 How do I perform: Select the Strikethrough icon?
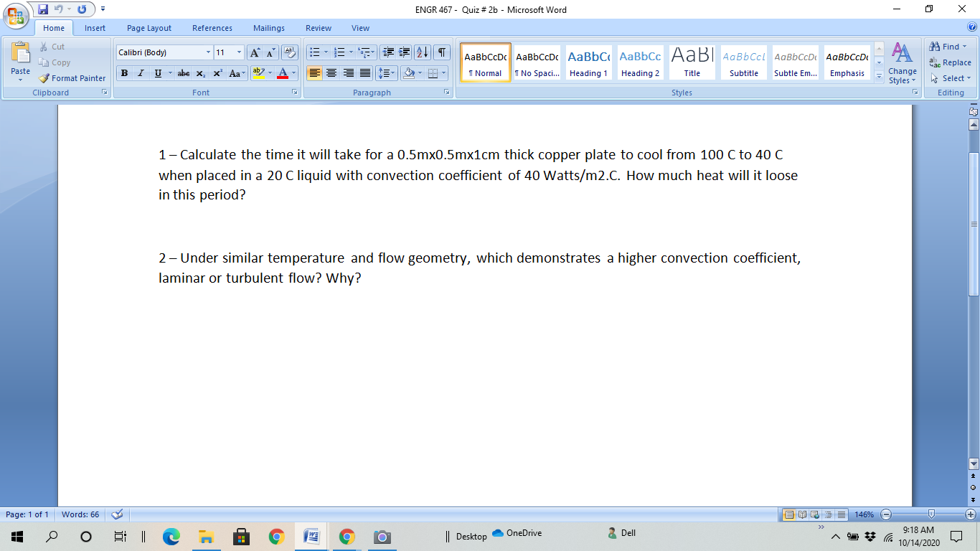[x=184, y=72]
